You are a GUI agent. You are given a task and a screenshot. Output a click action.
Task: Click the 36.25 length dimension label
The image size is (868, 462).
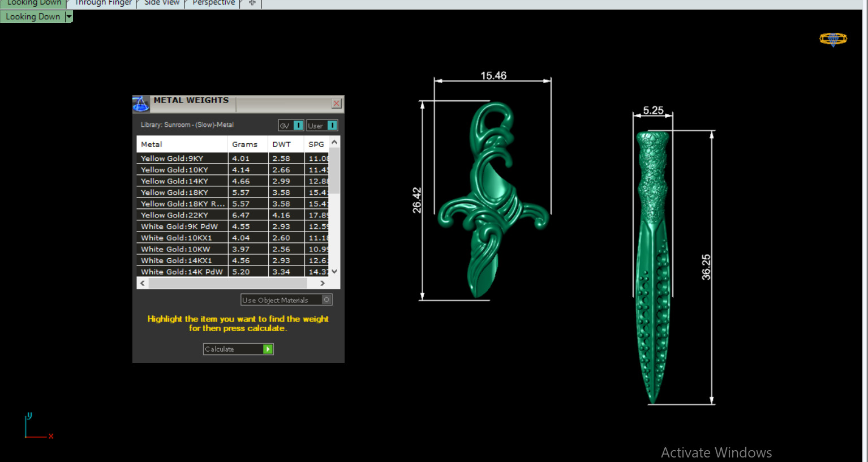(706, 267)
